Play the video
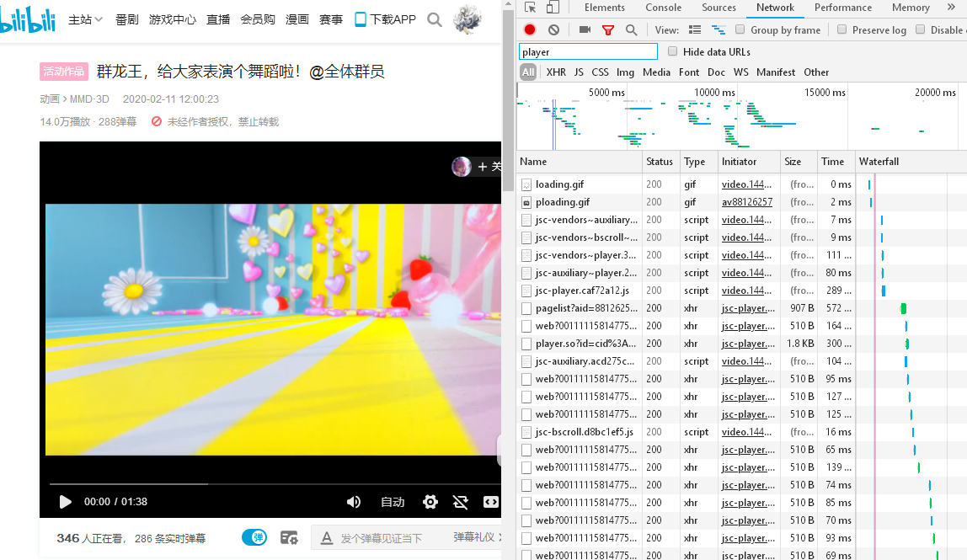 coord(65,502)
